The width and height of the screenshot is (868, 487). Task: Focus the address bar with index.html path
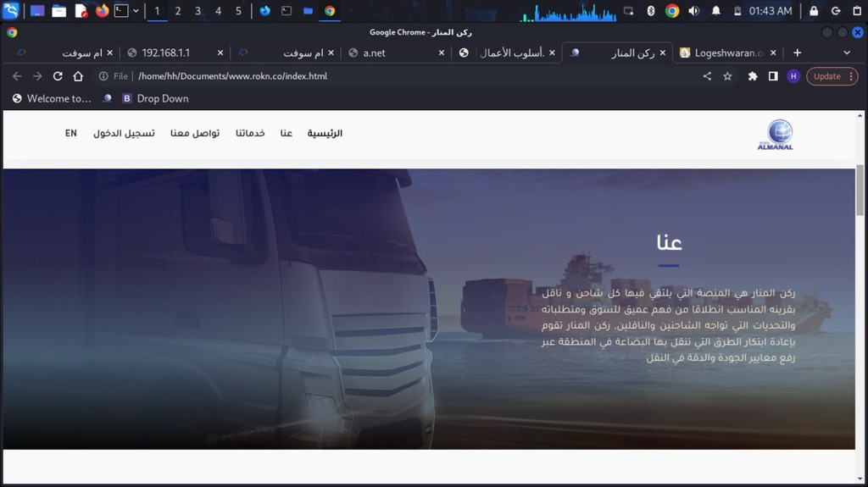click(232, 76)
